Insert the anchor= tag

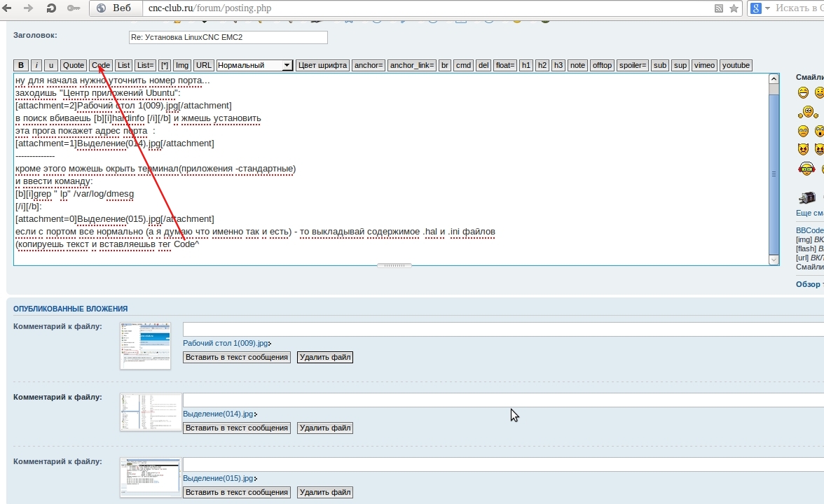coord(369,65)
